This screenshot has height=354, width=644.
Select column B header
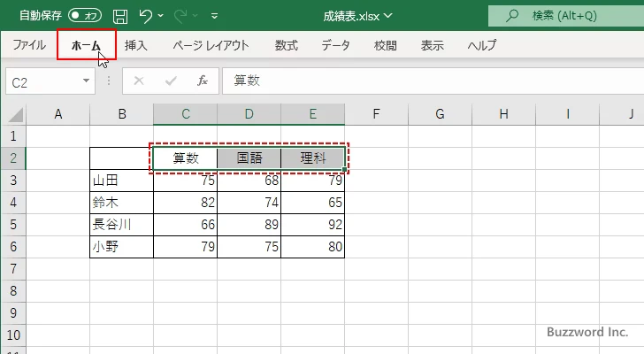pyautogui.click(x=121, y=114)
